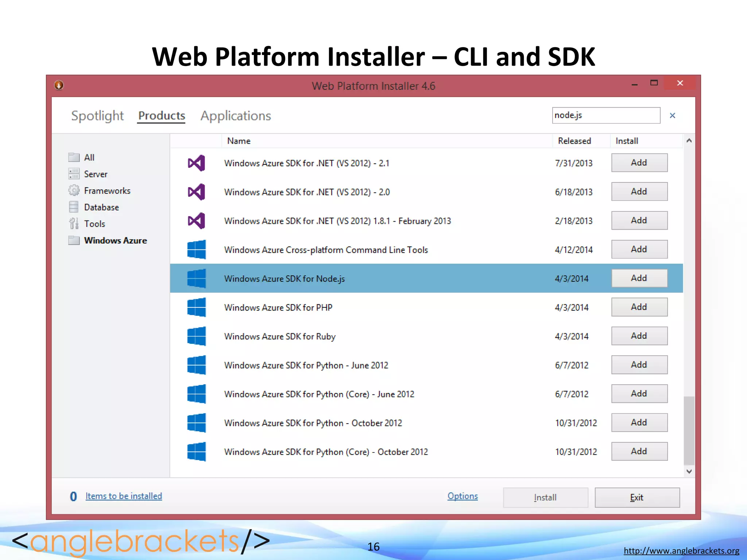Select the Tools category icon
Viewport: 747px width, 560px height.
(x=74, y=223)
